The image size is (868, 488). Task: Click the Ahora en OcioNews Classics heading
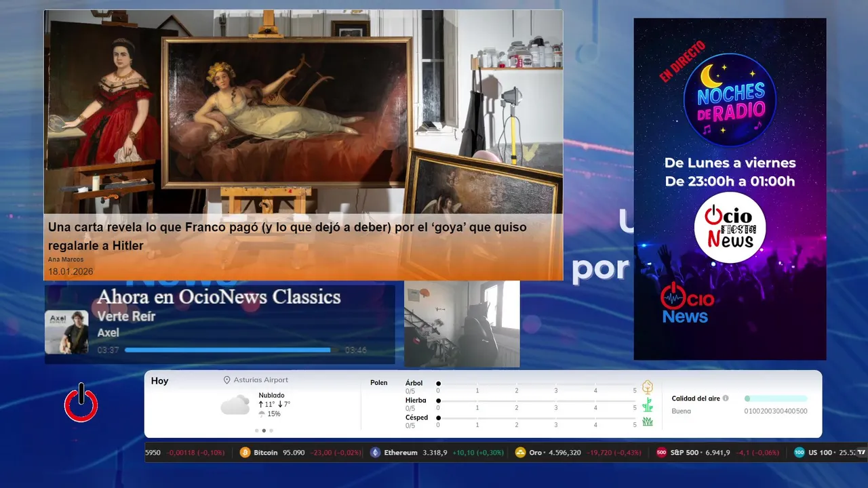[218, 297]
